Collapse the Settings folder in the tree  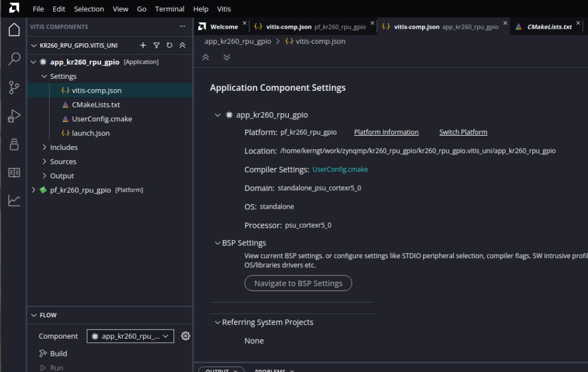(x=44, y=76)
